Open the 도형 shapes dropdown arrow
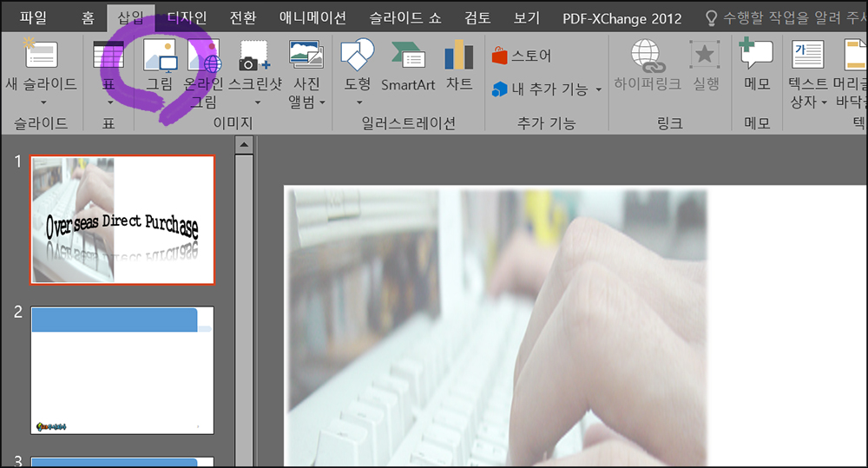868x468 pixels. 359,102
